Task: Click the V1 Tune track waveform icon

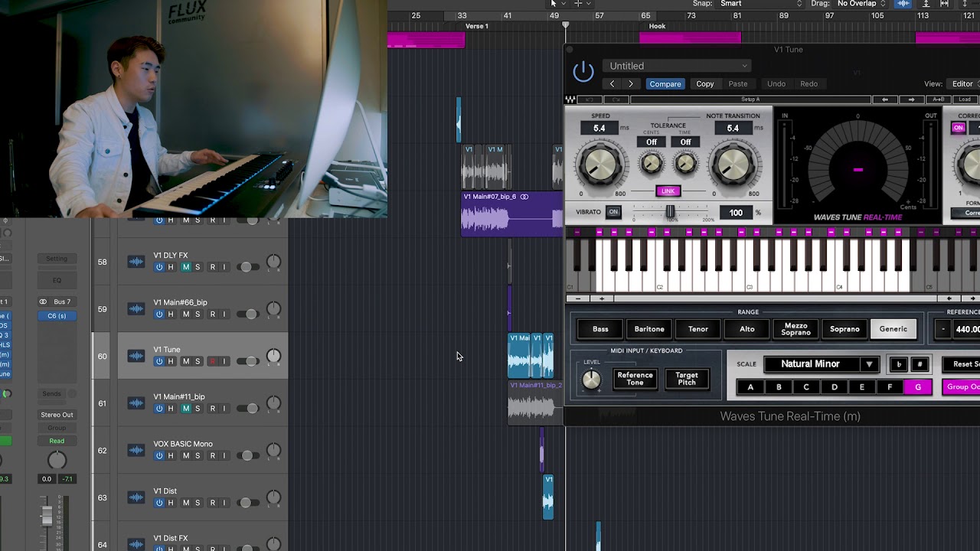Action: click(x=136, y=356)
